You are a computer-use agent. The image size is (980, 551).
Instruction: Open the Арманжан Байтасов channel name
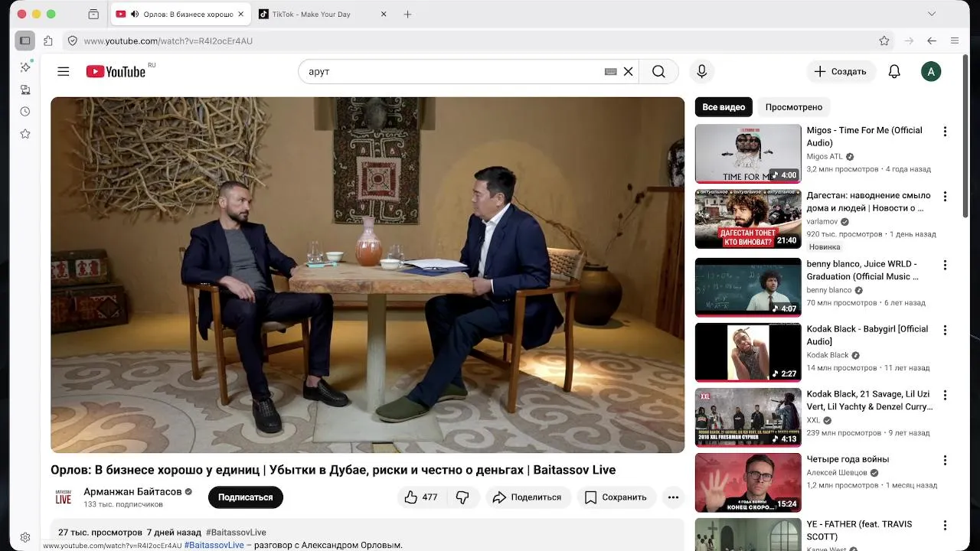click(132, 492)
